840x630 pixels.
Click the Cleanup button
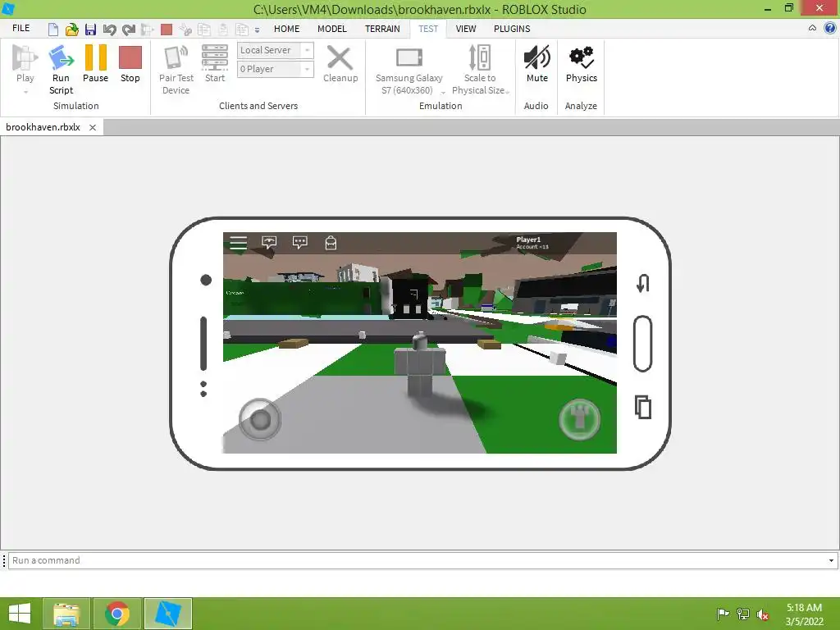[340, 63]
